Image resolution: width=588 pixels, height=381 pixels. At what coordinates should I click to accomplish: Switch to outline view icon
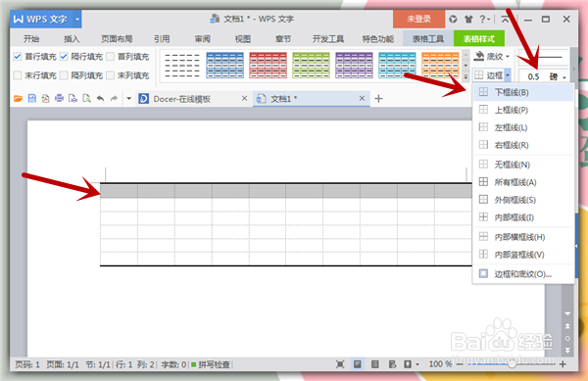[374, 364]
